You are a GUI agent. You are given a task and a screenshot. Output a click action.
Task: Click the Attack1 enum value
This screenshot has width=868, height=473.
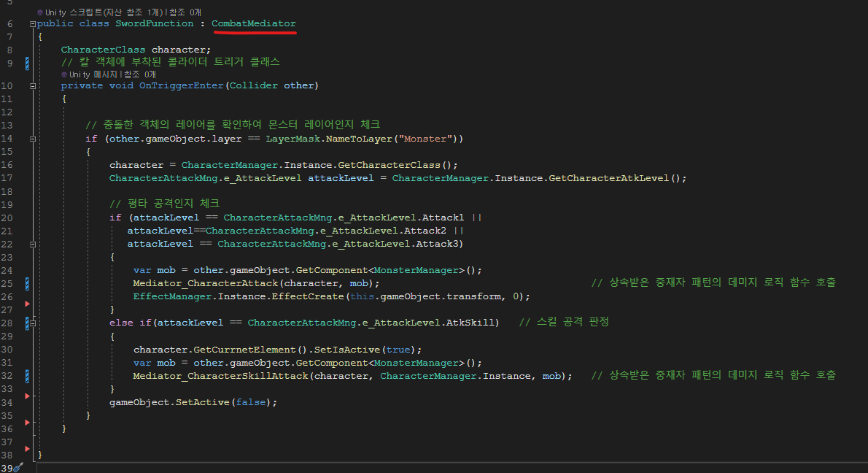(x=443, y=218)
